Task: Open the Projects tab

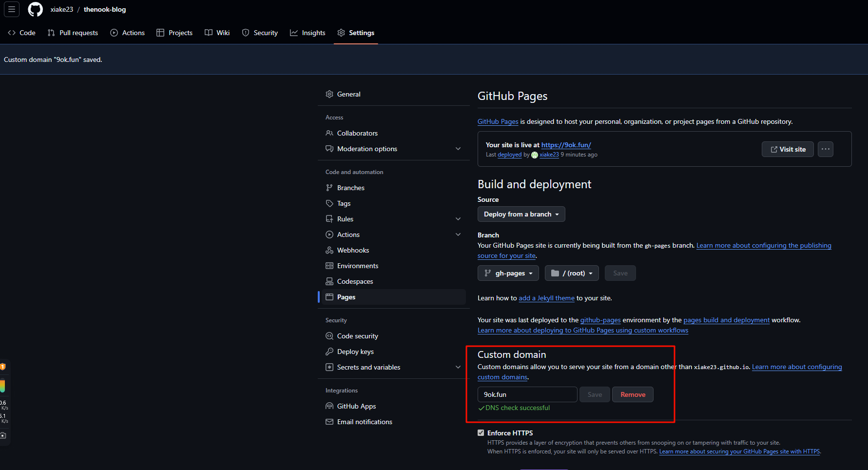Action: point(174,33)
